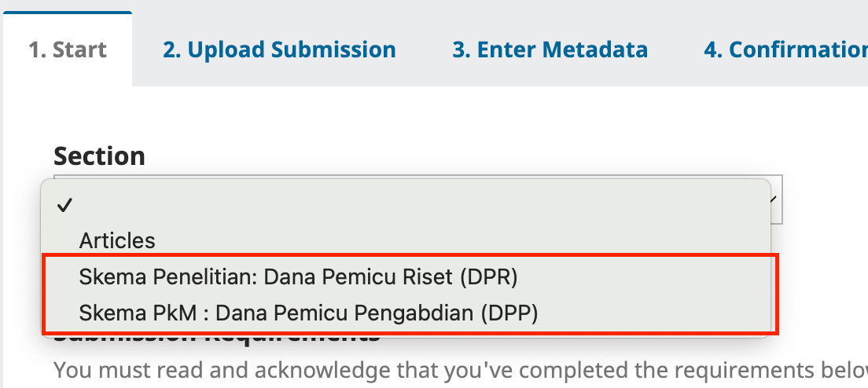This screenshot has height=388, width=868.
Task: Click the DPP community service scheme option
Action: pos(308,313)
